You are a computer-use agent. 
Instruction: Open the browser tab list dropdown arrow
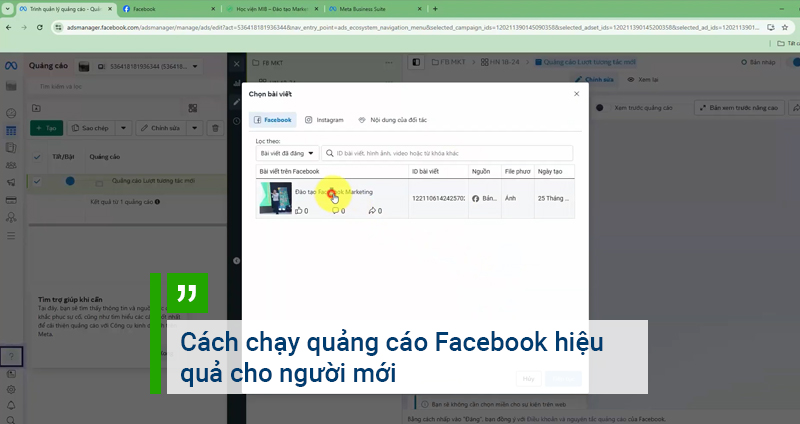click(7, 9)
